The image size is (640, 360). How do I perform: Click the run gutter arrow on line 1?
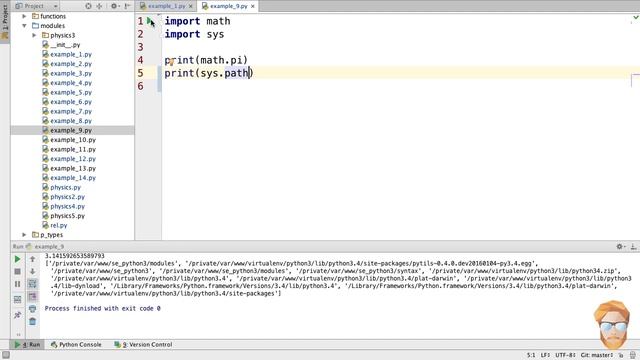(x=150, y=20)
